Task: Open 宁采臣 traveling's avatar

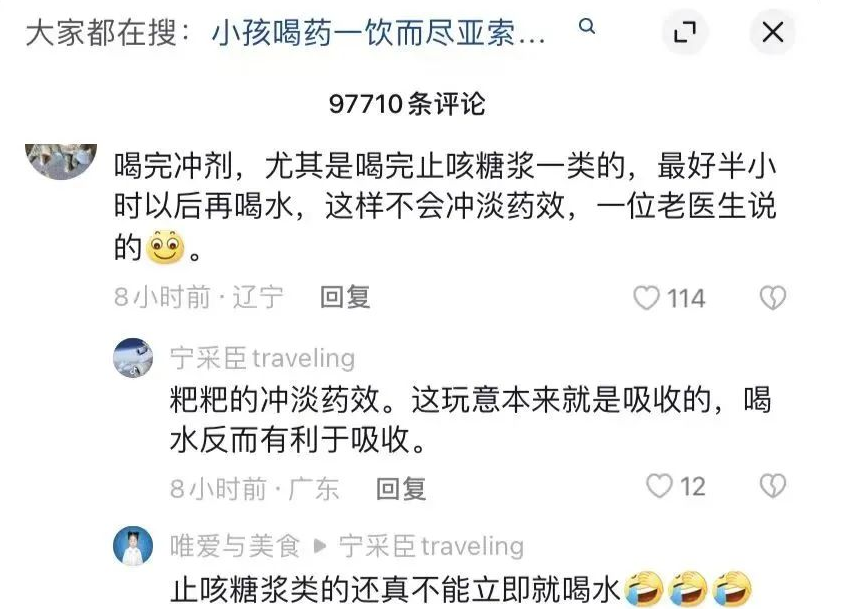Action: tap(133, 358)
